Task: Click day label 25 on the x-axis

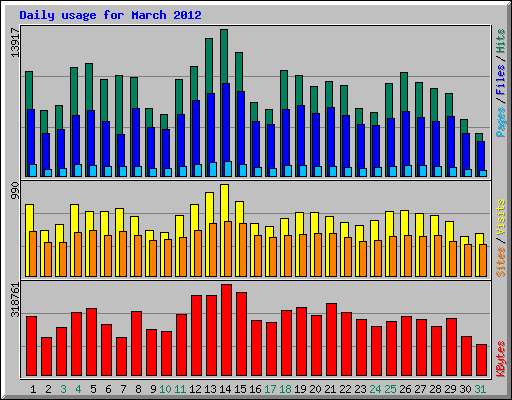Action: coord(390,389)
